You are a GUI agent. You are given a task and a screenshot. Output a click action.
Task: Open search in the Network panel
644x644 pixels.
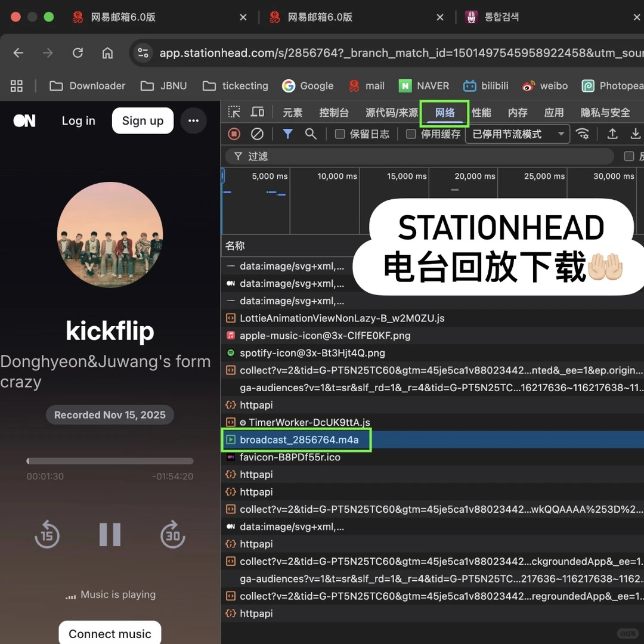[x=311, y=134]
